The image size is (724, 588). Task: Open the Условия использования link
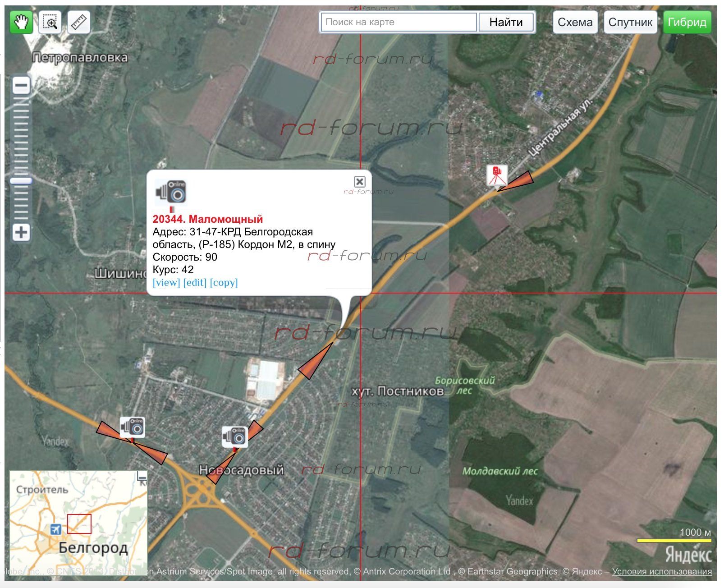[662, 572]
